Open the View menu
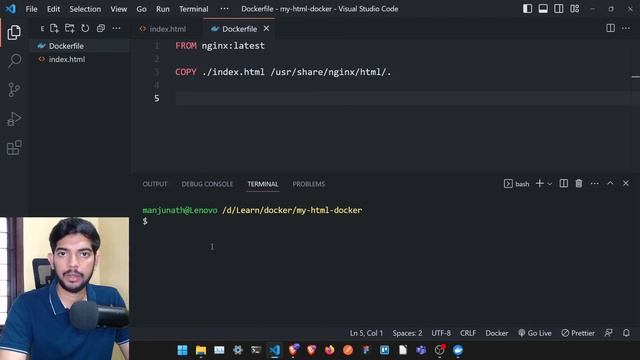Image resolution: width=640 pixels, height=360 pixels. coord(118,9)
